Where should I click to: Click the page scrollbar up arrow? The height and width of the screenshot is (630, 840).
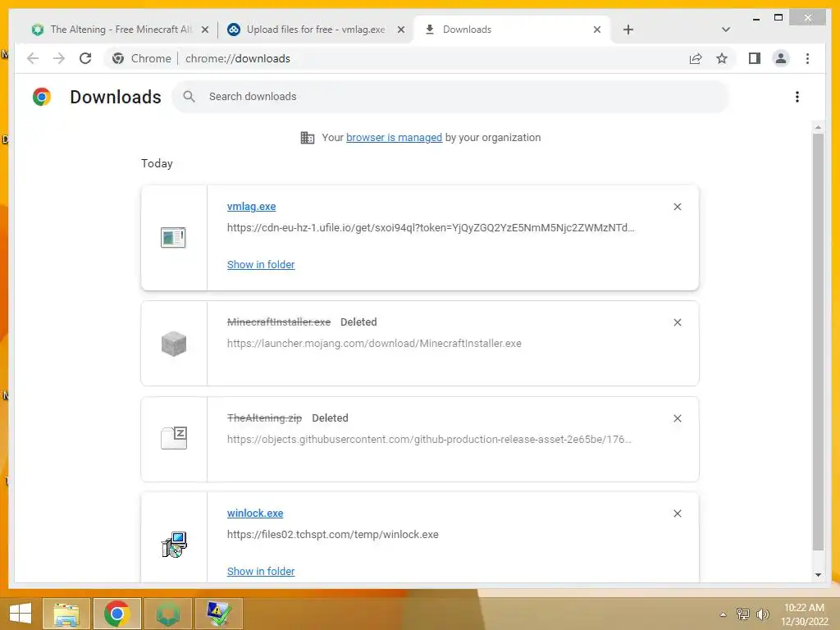click(x=818, y=127)
